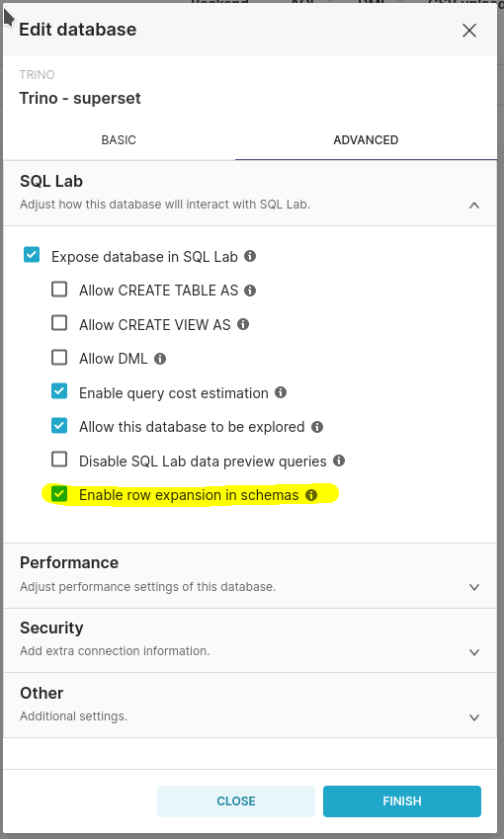Click the CLOSE button
The width and height of the screenshot is (504, 839).
point(236,801)
